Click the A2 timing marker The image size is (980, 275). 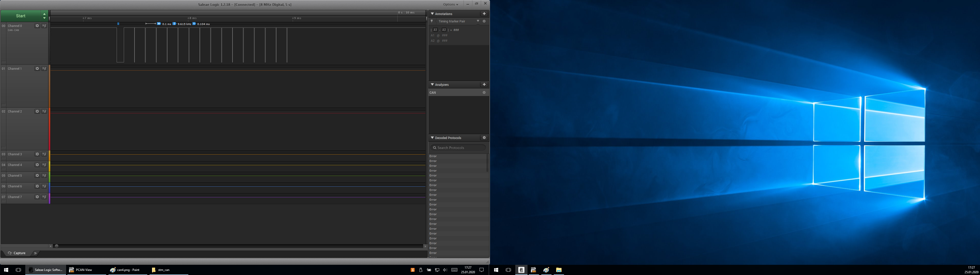click(x=444, y=30)
